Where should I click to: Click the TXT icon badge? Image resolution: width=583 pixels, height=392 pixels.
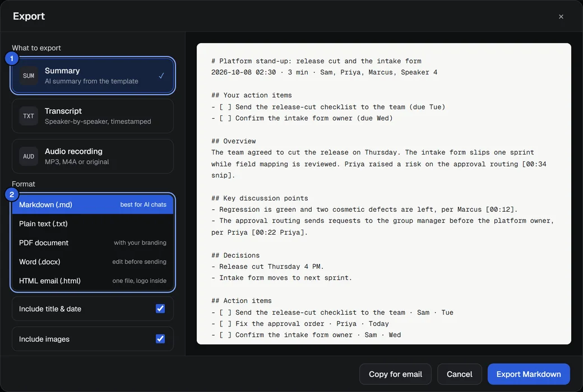pos(29,116)
